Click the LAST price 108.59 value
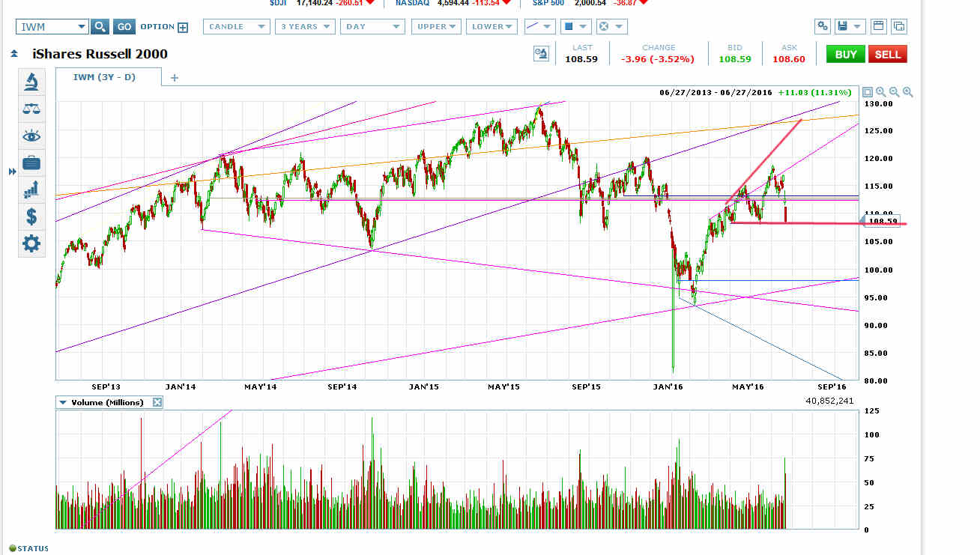Screen dimensions: 980x555 point(582,58)
